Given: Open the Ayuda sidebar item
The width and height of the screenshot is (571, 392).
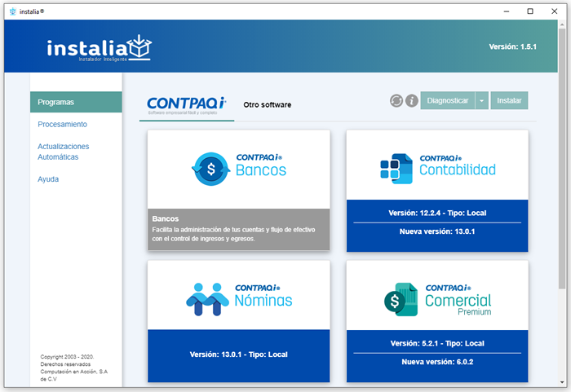Looking at the screenshot, I should 48,179.
